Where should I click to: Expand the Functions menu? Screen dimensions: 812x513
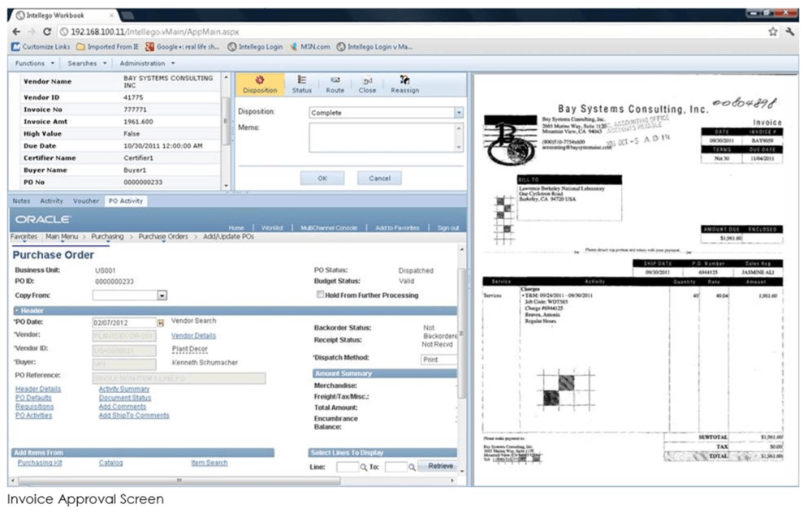coord(34,63)
